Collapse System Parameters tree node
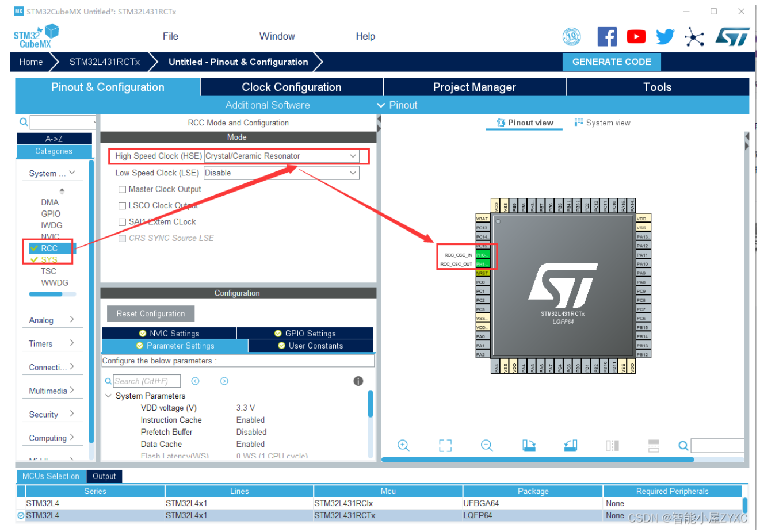Image resolution: width=760 pixels, height=532 pixels. click(x=108, y=396)
